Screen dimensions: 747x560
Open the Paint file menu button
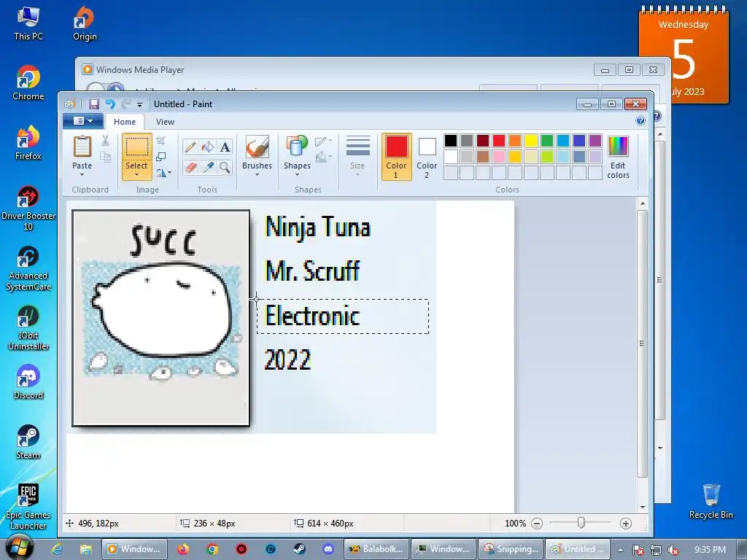click(x=83, y=121)
